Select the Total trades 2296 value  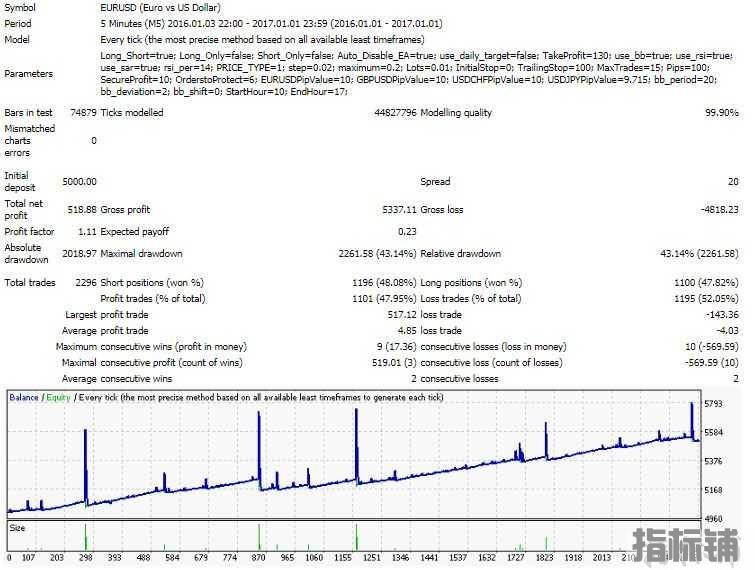coord(86,283)
